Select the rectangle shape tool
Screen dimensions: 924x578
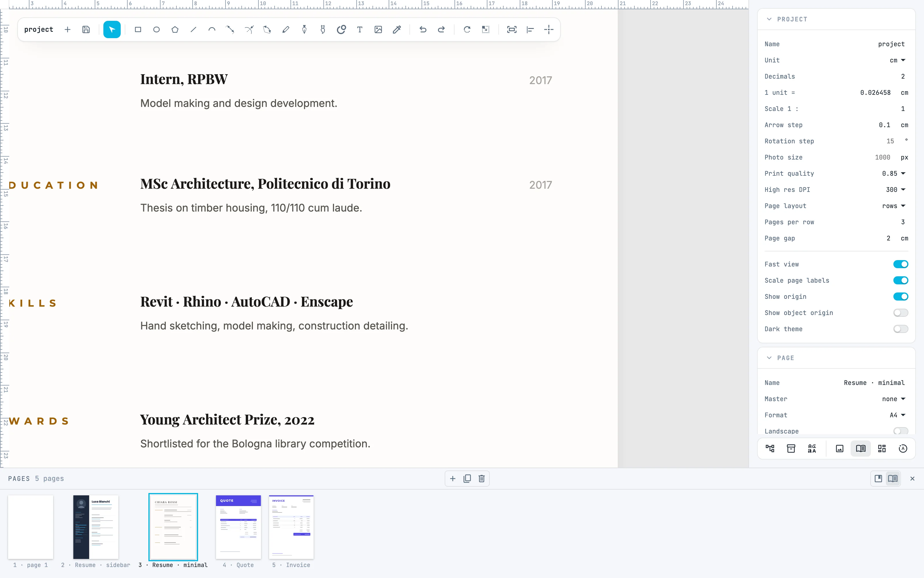pyautogui.click(x=138, y=29)
